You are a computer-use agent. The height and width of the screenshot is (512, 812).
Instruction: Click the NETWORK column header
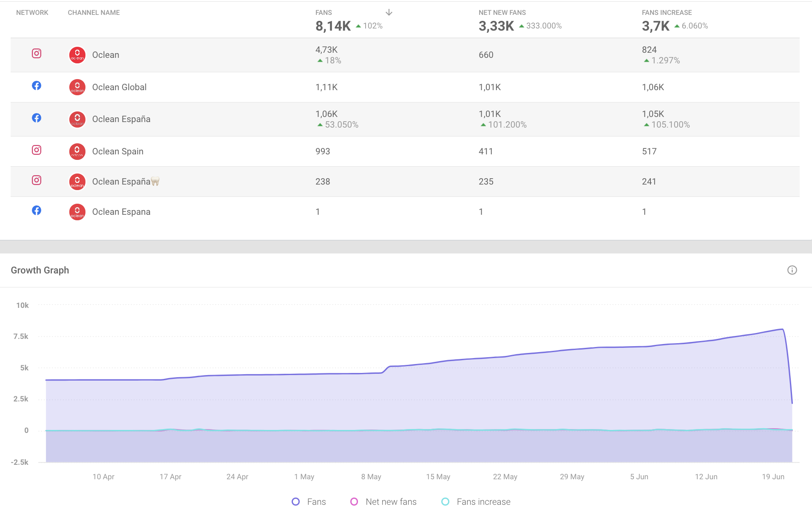[32, 13]
